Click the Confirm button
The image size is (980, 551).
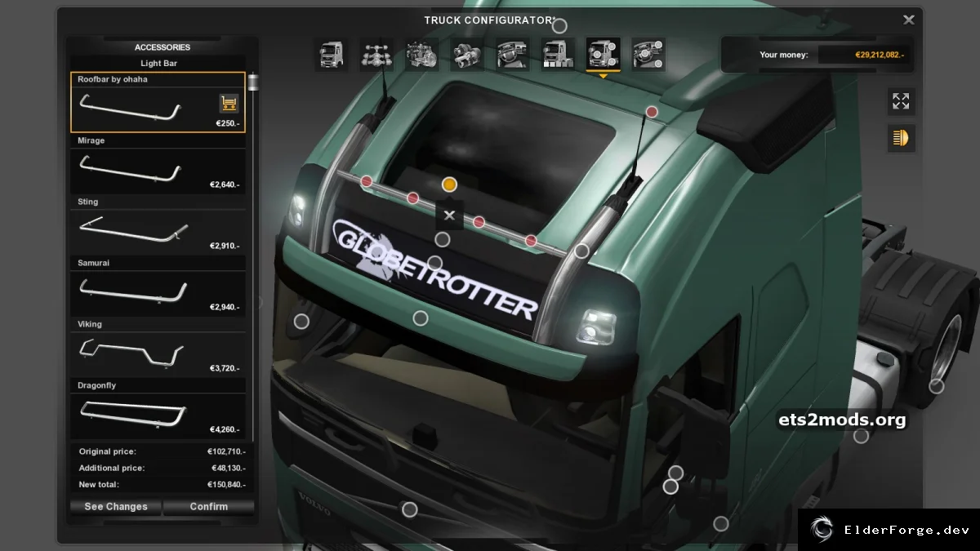tap(209, 507)
